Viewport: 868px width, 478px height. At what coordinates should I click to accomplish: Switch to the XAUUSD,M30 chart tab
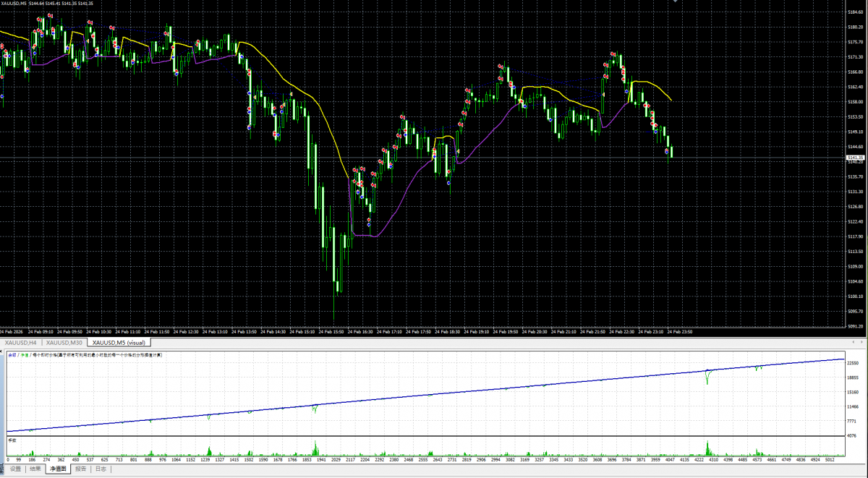click(x=64, y=342)
